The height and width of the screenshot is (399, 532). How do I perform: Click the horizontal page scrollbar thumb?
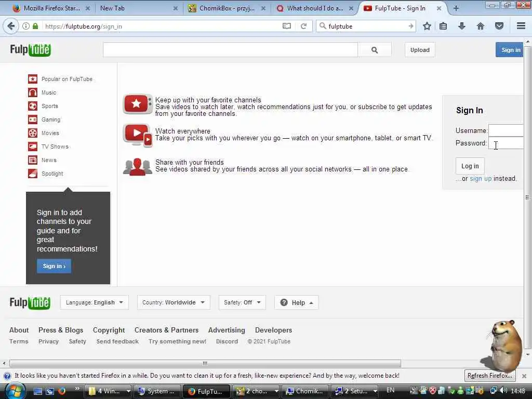[205, 363]
